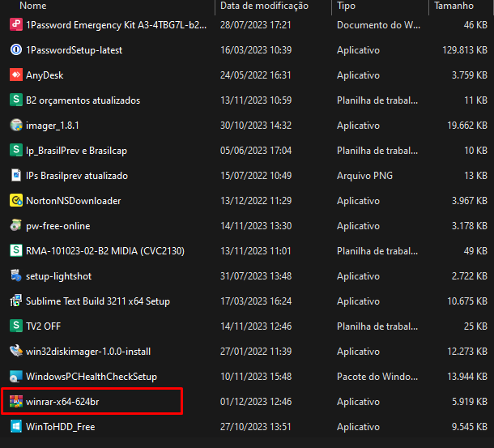The width and height of the screenshot is (494, 448).
Task: Click the size value 3.967 KB
Action: [x=470, y=201]
